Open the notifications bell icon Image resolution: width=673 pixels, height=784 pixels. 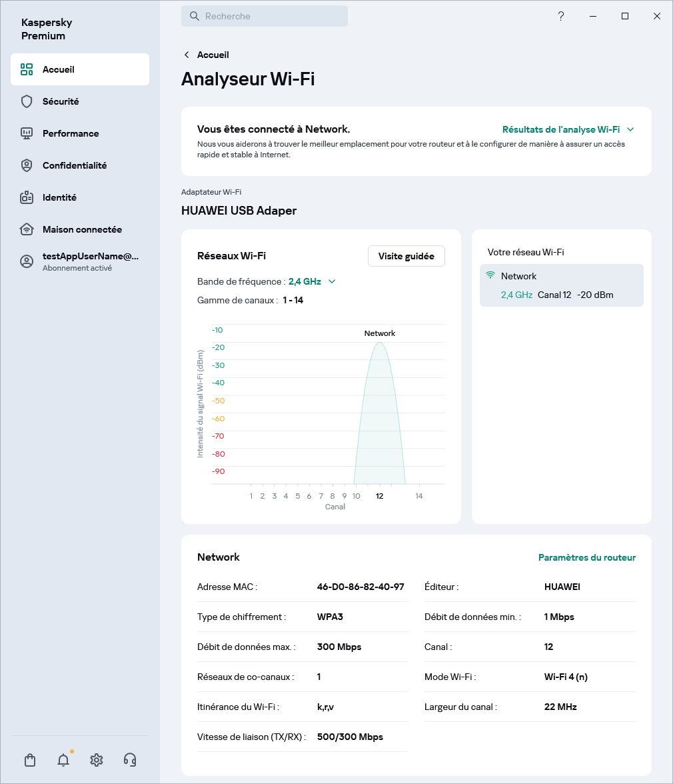pos(63,760)
